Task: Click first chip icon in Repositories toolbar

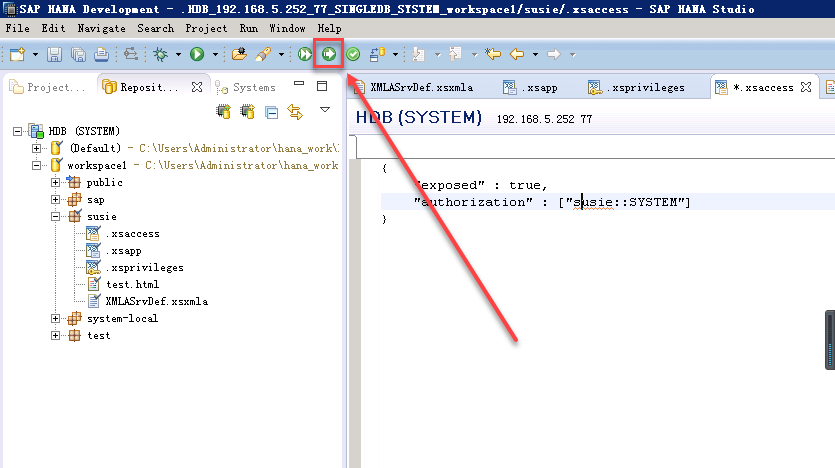Action: click(224, 112)
